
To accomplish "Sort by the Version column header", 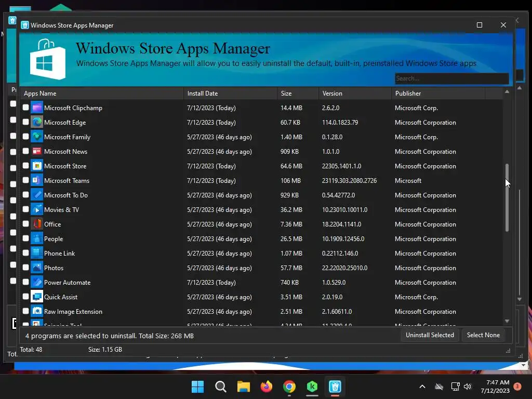I will [355, 94].
